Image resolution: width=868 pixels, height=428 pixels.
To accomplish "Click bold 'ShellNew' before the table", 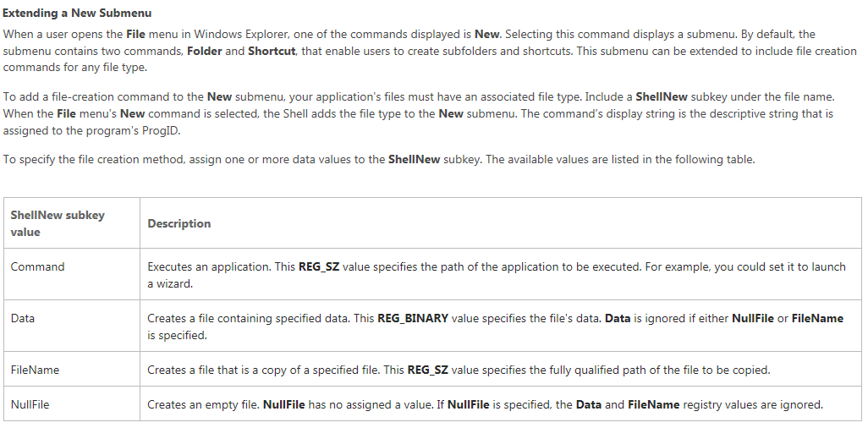I will [x=414, y=160].
